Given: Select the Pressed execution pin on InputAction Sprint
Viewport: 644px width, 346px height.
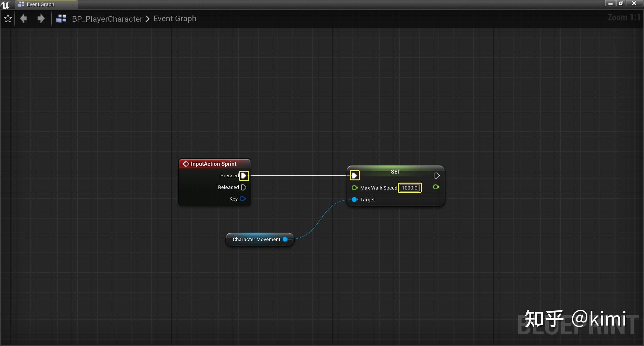Looking at the screenshot, I should tap(244, 176).
